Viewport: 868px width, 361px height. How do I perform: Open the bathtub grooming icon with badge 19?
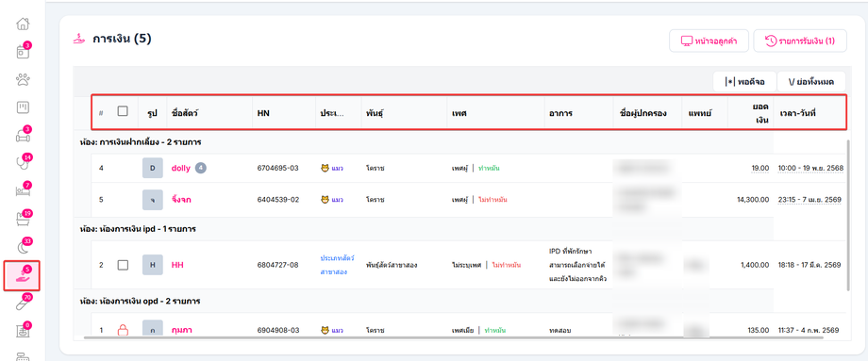tap(22, 219)
